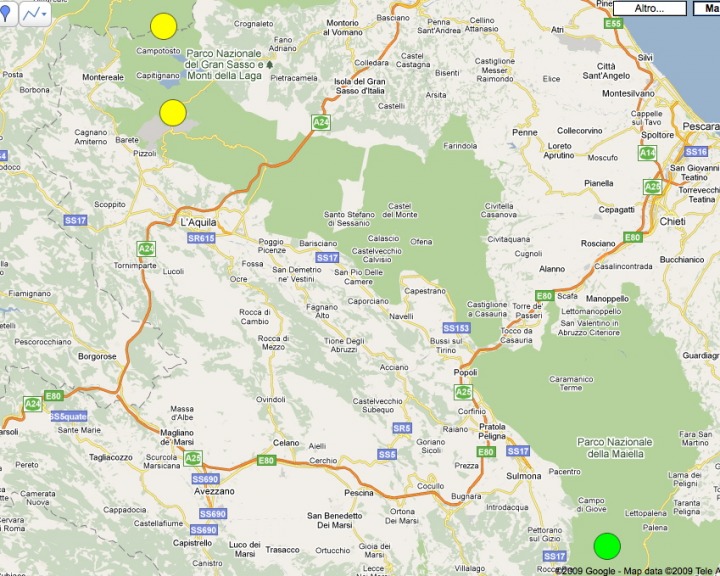The height and width of the screenshot is (576, 720).
Task: Click the Borgorose town label
Action: [x=97, y=356]
